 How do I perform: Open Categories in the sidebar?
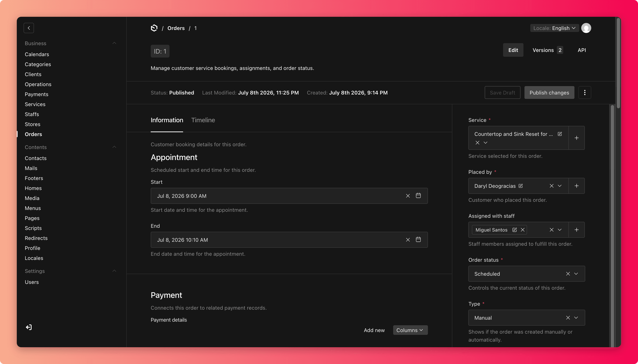tap(38, 64)
